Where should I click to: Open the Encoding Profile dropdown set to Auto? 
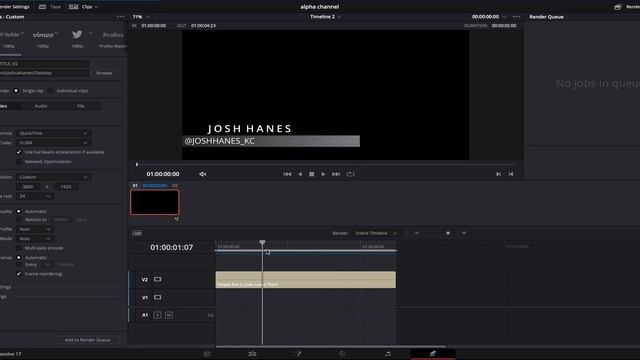tap(35, 229)
